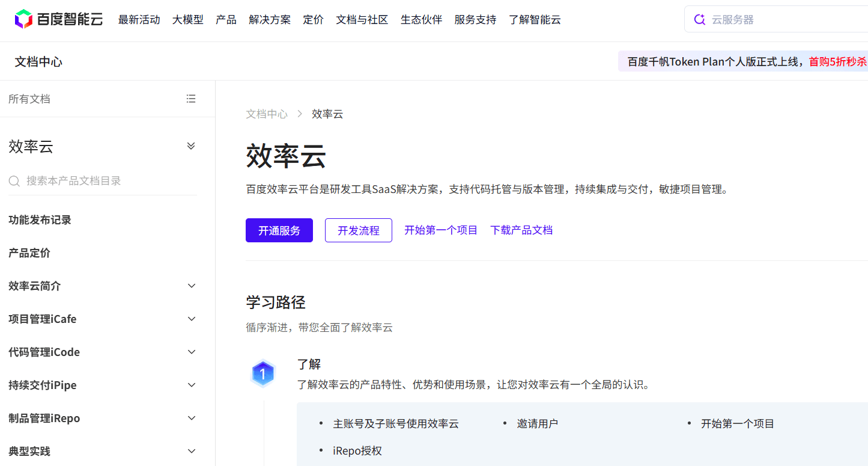Image resolution: width=868 pixels, height=466 pixels.
Task: Click the 学习路径 heading
Action: tap(276, 302)
